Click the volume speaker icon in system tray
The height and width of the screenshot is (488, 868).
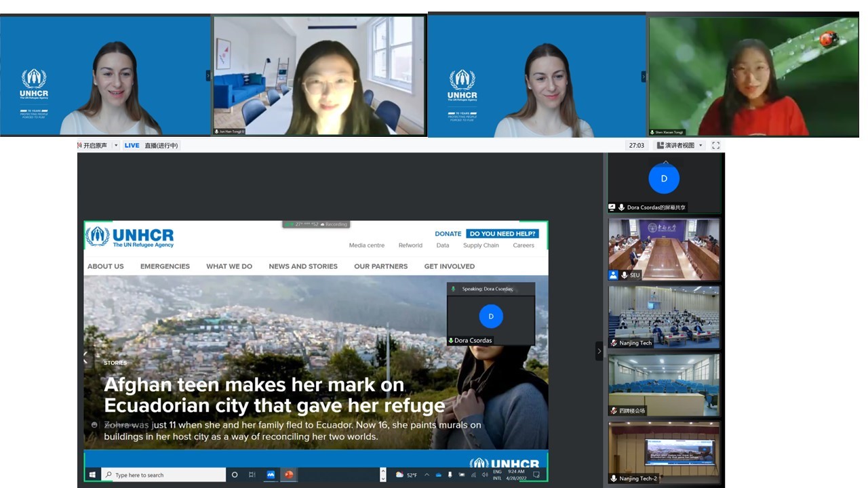click(x=484, y=474)
